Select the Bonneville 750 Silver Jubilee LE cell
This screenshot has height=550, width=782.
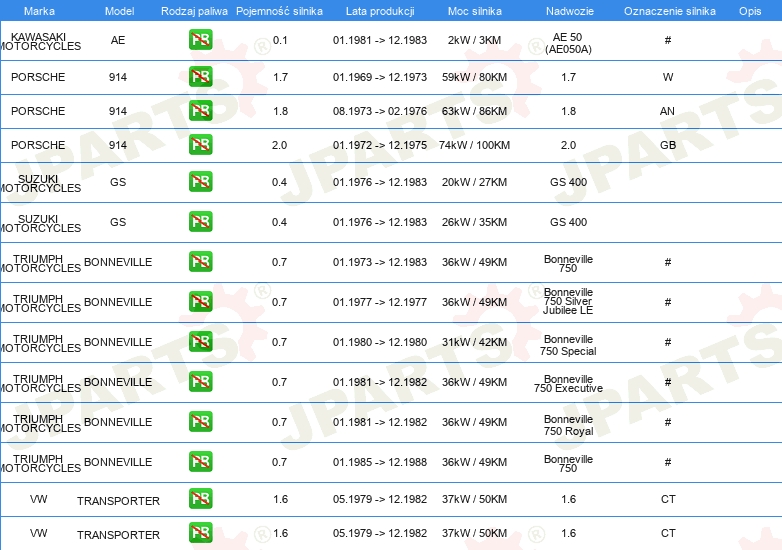coord(568,301)
